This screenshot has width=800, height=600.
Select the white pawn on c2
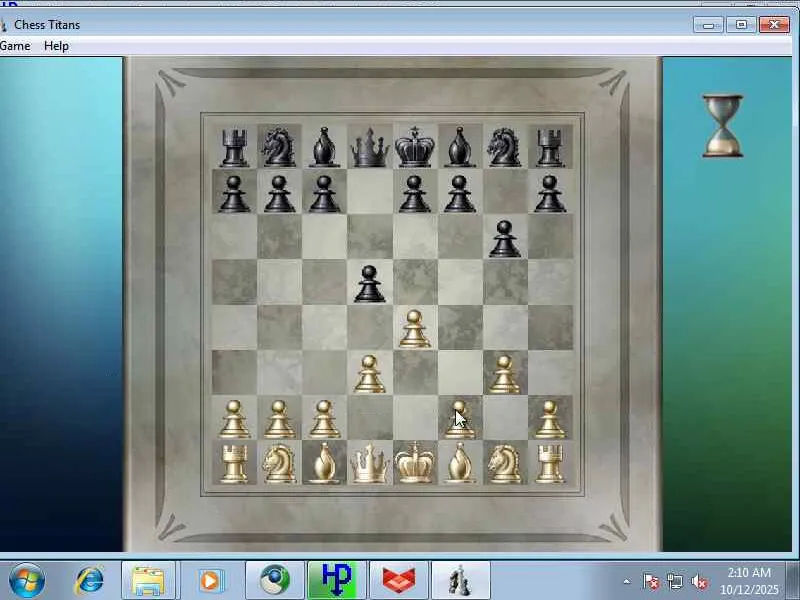(x=324, y=419)
